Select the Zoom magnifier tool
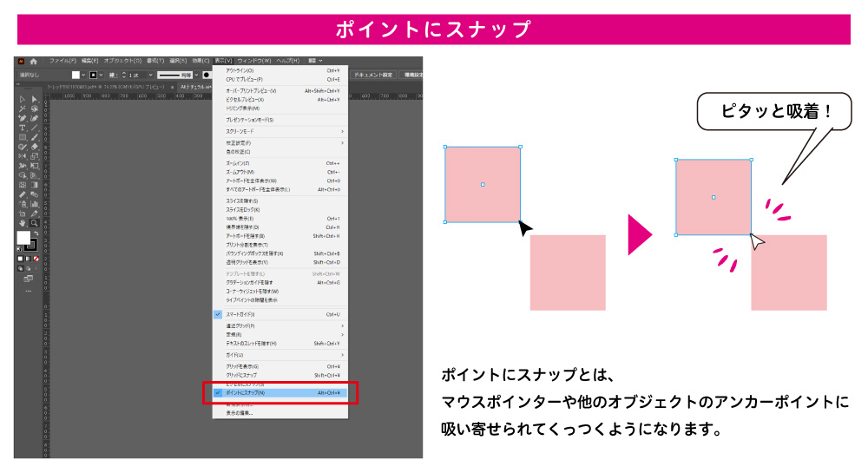 (35, 223)
